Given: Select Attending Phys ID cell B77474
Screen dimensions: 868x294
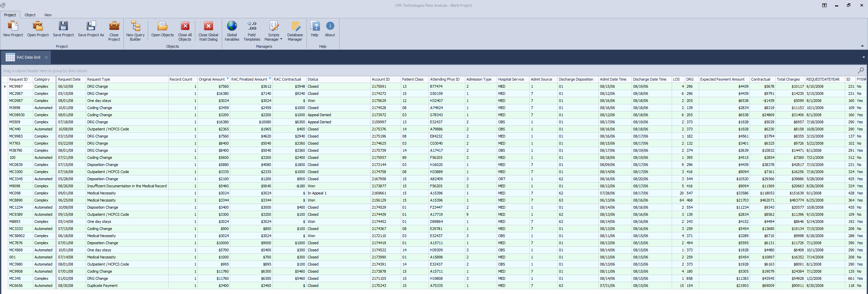Looking at the screenshot, I should 447,86.
